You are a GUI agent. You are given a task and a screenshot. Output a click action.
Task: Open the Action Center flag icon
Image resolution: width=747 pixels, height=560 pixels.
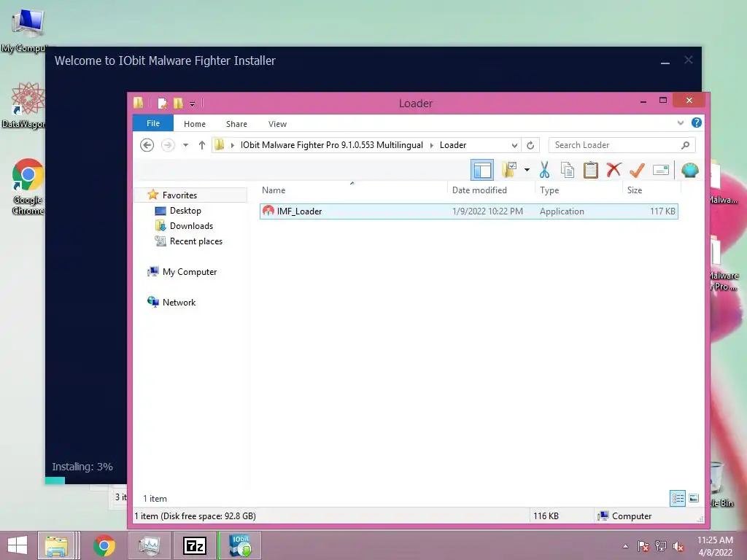click(x=643, y=546)
